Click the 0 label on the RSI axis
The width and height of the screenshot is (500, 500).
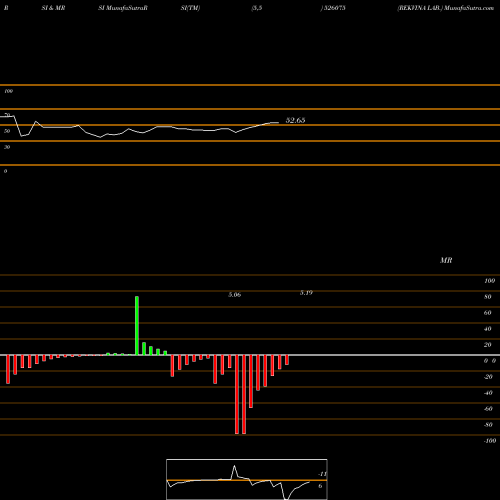click(5, 171)
